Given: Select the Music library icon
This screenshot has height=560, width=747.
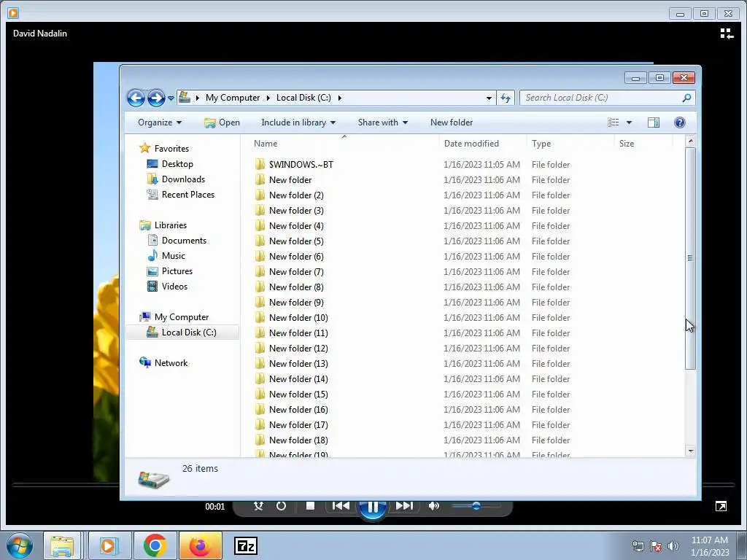Looking at the screenshot, I should 152,256.
